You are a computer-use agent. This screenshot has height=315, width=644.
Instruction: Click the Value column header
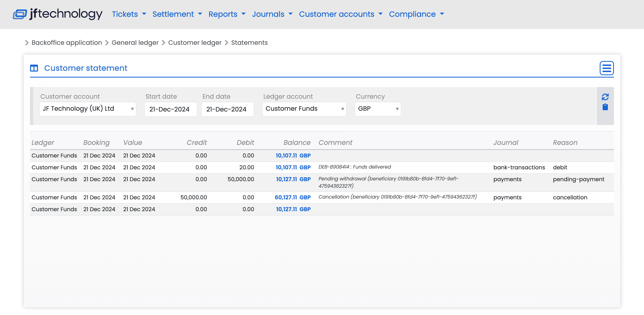pyautogui.click(x=132, y=142)
